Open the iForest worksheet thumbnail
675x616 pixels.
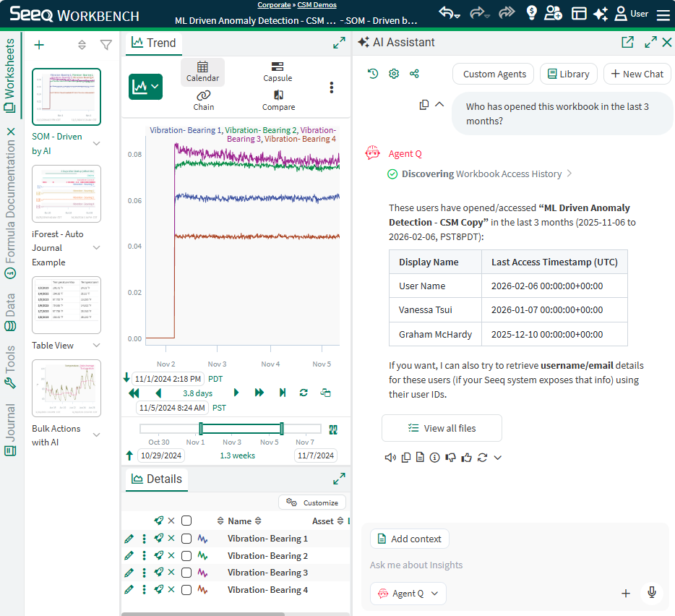(66, 194)
